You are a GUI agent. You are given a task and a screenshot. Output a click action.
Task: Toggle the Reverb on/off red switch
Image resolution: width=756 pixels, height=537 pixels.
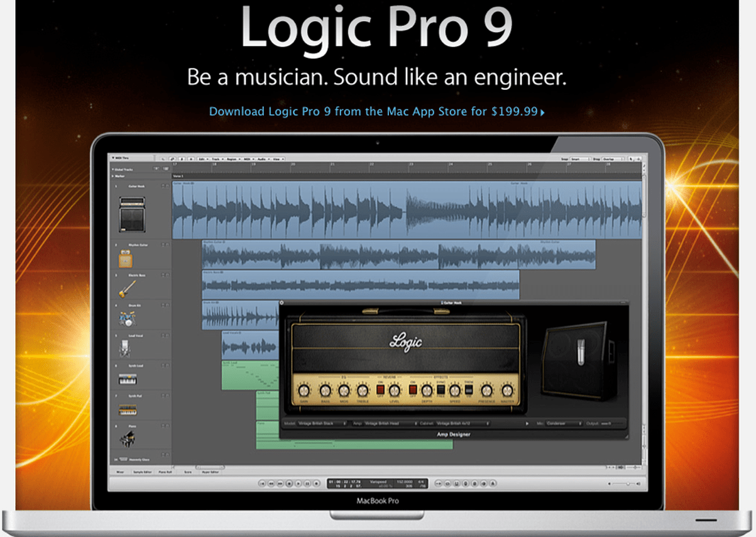(x=381, y=390)
